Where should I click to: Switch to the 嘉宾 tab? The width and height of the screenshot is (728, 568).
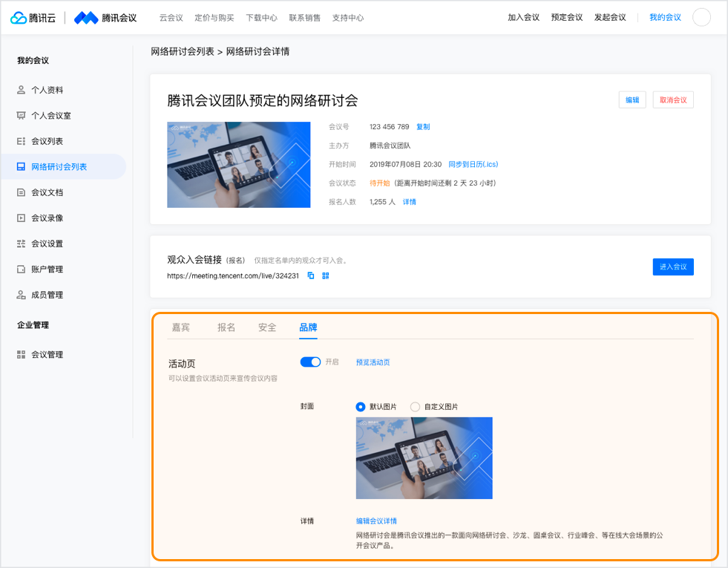[x=181, y=327]
